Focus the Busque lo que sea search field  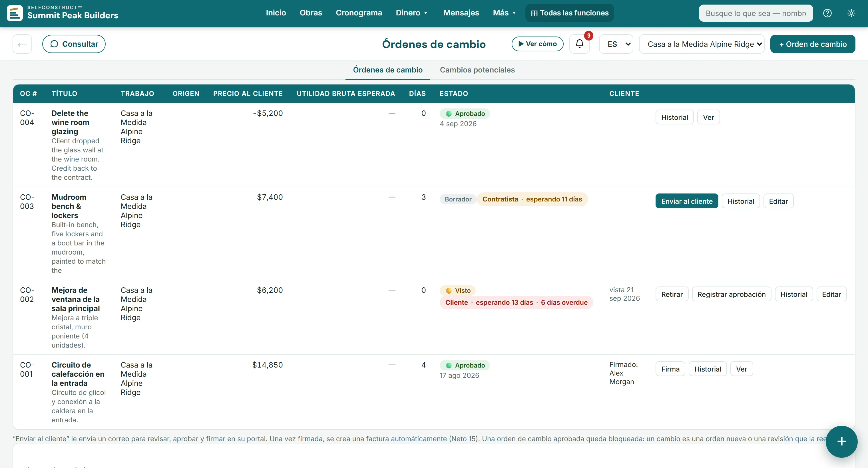coord(756,13)
